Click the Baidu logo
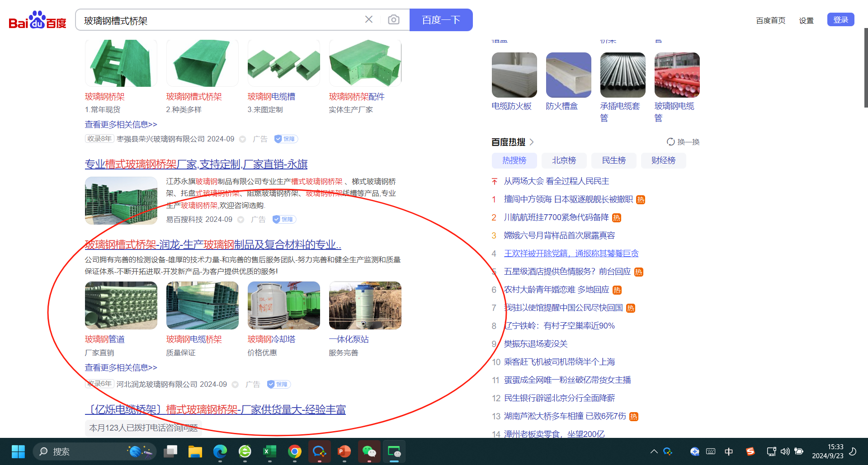 click(x=38, y=20)
